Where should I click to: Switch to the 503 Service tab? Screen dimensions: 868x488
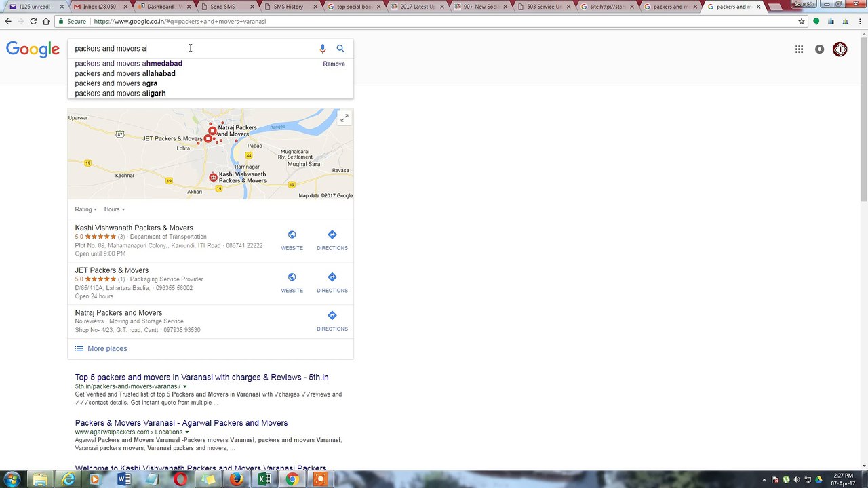tap(544, 7)
